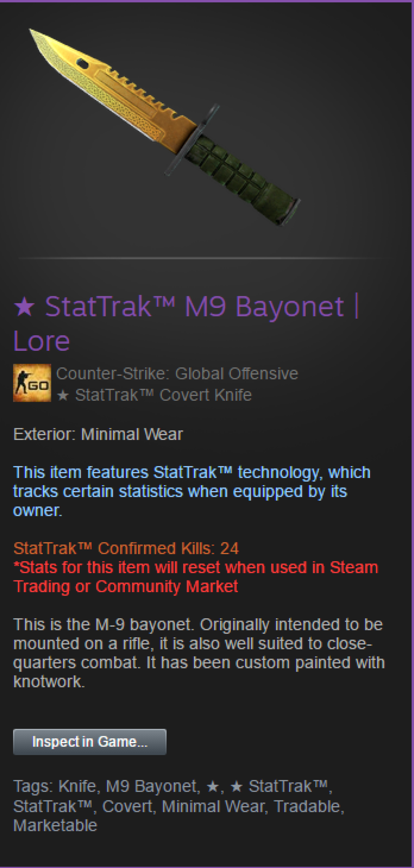Click the CS:GO game icon

click(x=32, y=383)
